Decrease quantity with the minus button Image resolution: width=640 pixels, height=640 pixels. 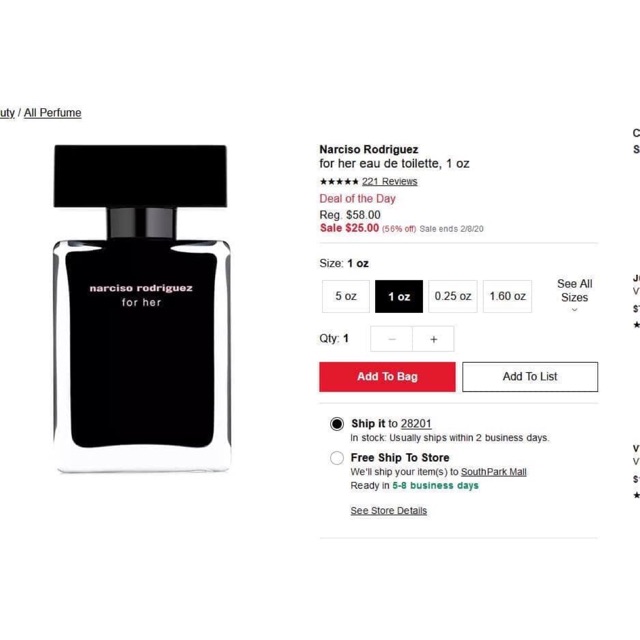pyautogui.click(x=392, y=339)
